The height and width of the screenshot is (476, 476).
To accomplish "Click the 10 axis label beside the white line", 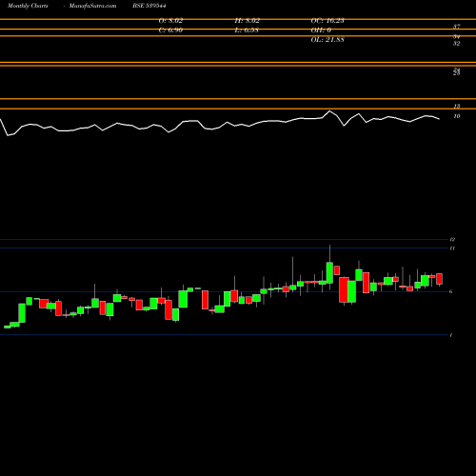I will pos(457,116).
